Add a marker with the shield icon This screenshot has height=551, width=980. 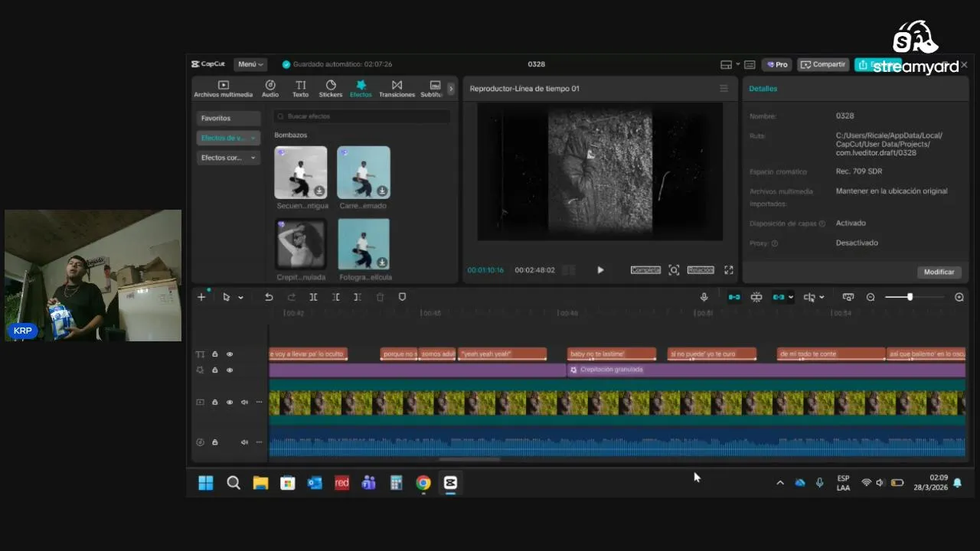[402, 297]
